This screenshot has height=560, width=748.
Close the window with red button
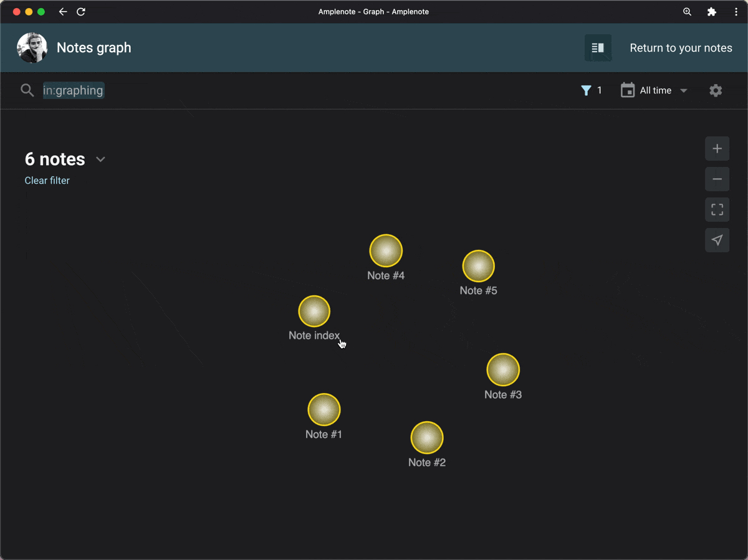(17, 12)
